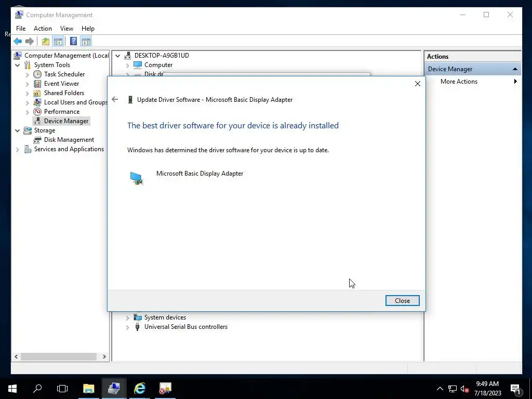
Task: Select Event Viewer in the tree
Action: [61, 84]
